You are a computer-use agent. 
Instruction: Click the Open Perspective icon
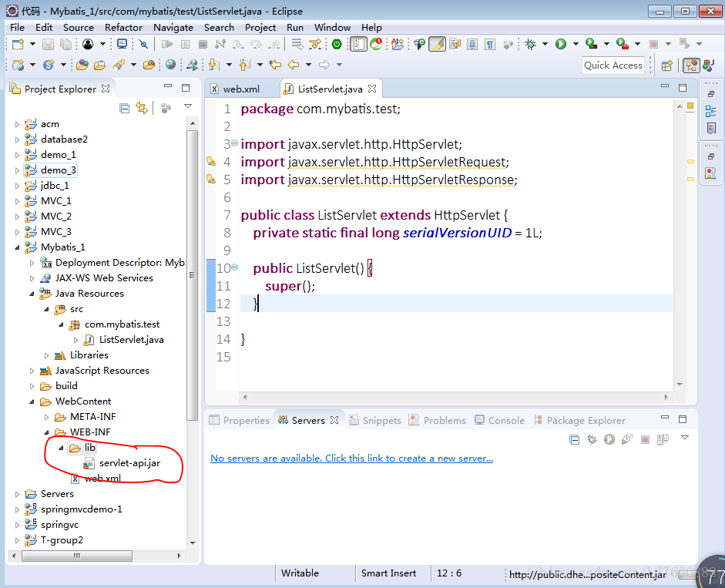coord(666,66)
